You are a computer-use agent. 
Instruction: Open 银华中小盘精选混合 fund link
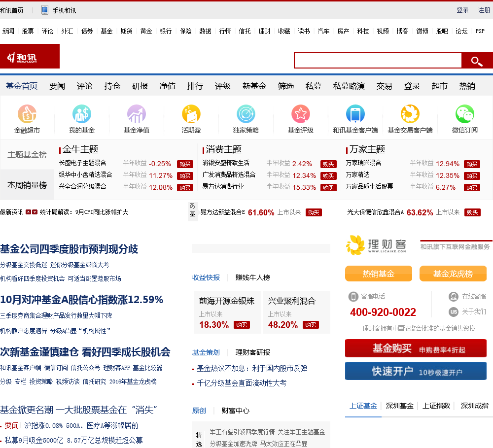(85, 175)
